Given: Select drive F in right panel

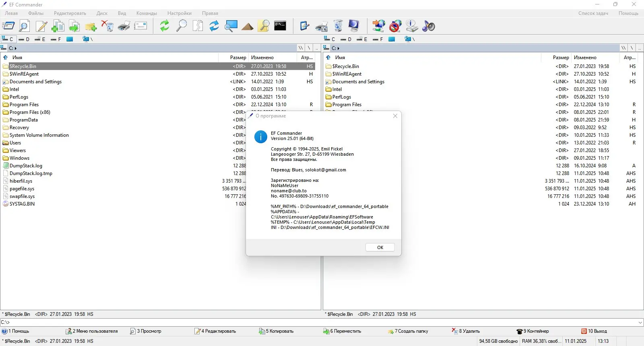Looking at the screenshot, I should pos(378,39).
